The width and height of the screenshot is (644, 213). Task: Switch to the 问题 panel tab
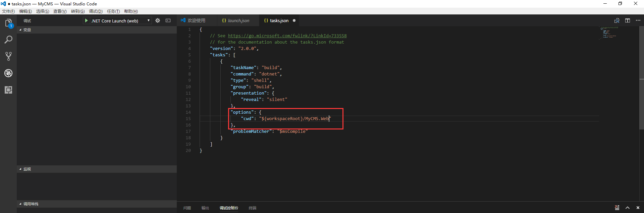[187, 208]
